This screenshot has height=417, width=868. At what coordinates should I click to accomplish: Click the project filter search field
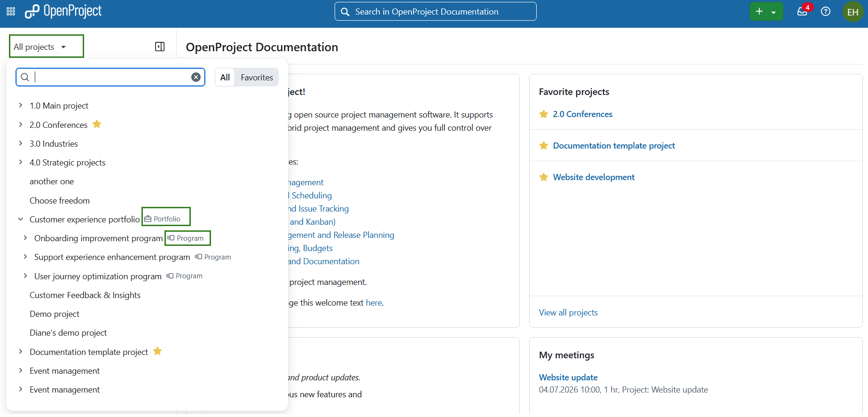point(110,77)
